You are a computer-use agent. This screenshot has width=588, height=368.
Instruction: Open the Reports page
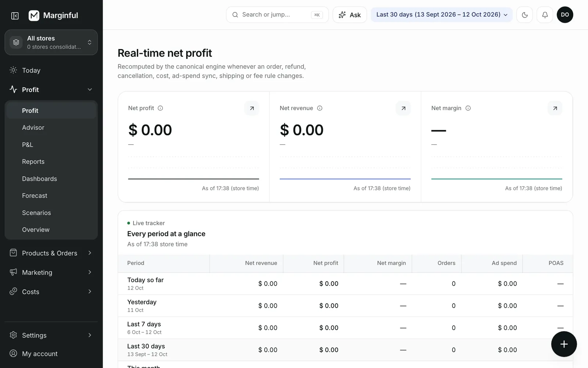(51, 162)
